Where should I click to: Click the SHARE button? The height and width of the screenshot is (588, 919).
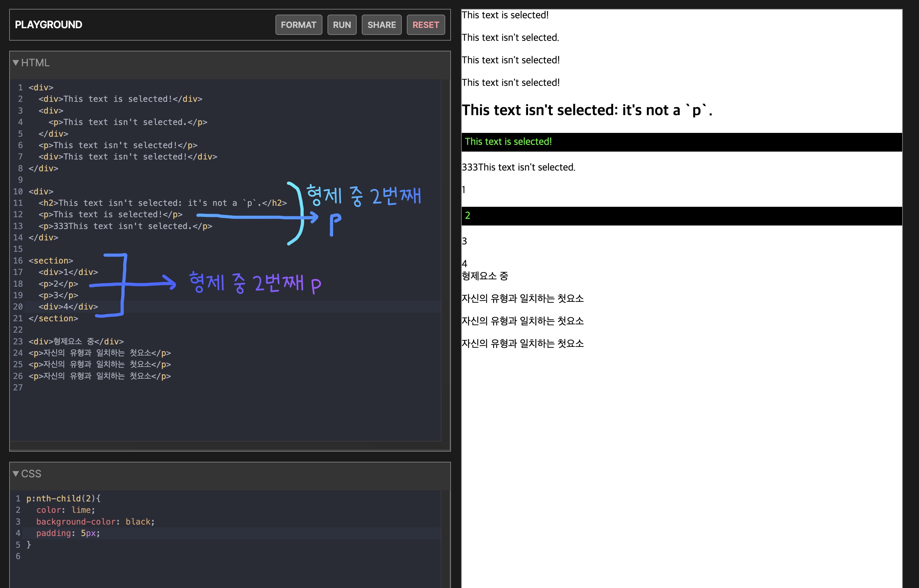[x=381, y=25]
